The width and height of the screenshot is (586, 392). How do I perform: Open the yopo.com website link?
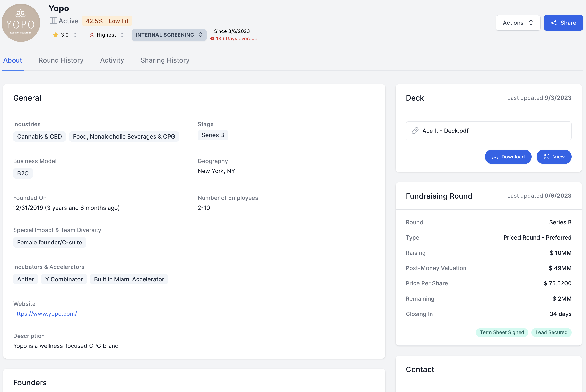click(x=45, y=314)
